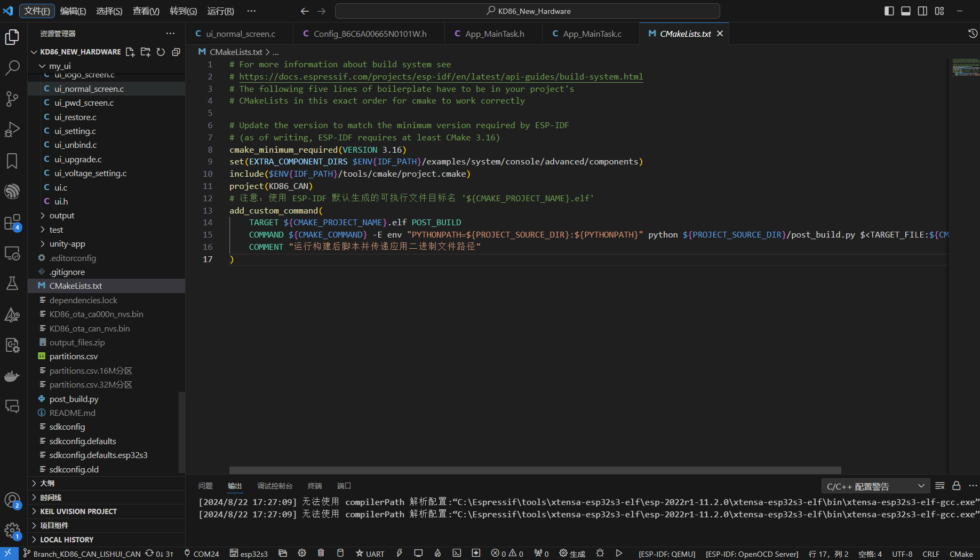The width and height of the screenshot is (980, 560).
Task: Open ESP-IDF SDK config gear in status bar
Action: [302, 554]
